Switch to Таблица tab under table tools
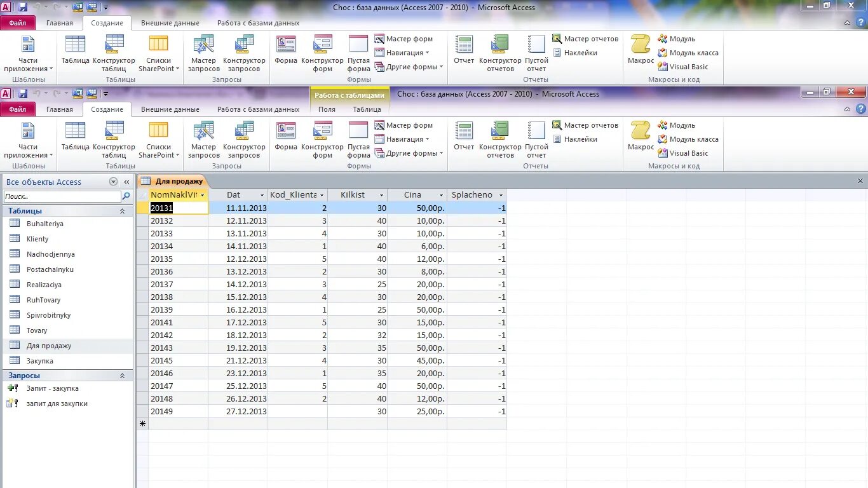 367,109
